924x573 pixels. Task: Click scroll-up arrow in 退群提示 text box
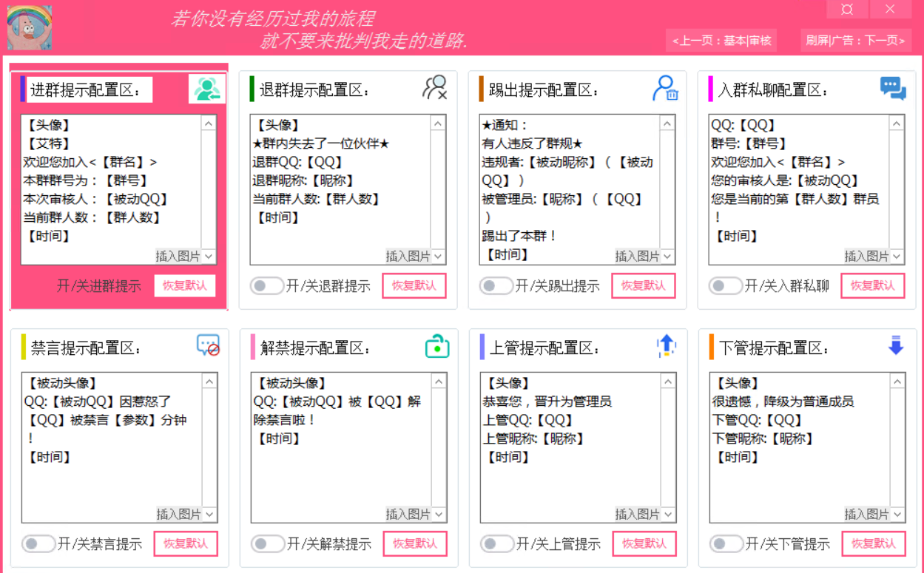[438, 123]
